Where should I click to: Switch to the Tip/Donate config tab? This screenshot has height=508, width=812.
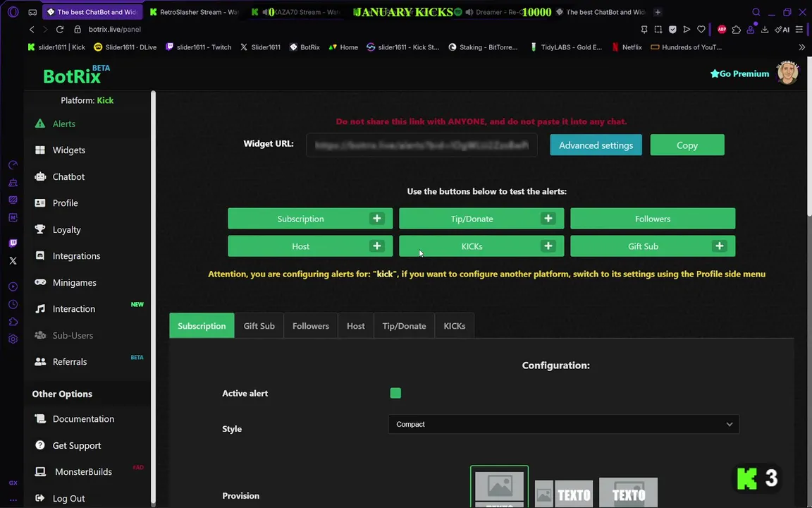[x=404, y=326]
